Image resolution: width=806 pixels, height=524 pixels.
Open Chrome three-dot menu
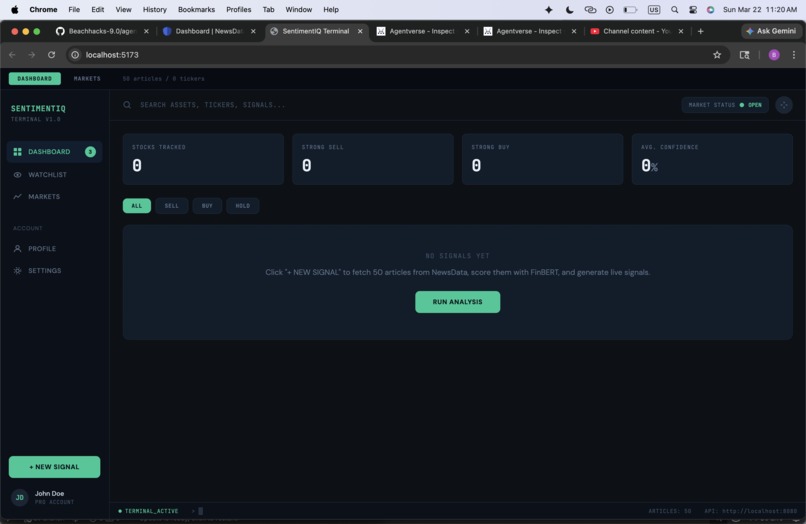point(794,55)
